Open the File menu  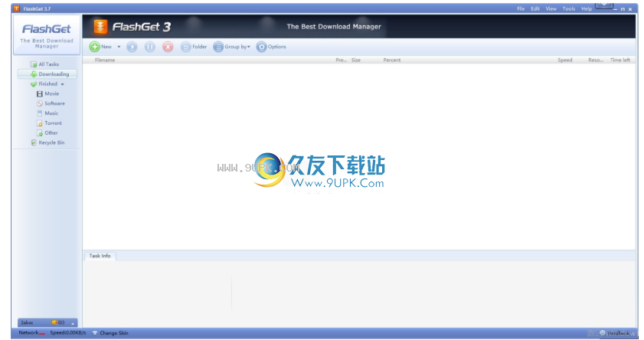pyautogui.click(x=521, y=8)
